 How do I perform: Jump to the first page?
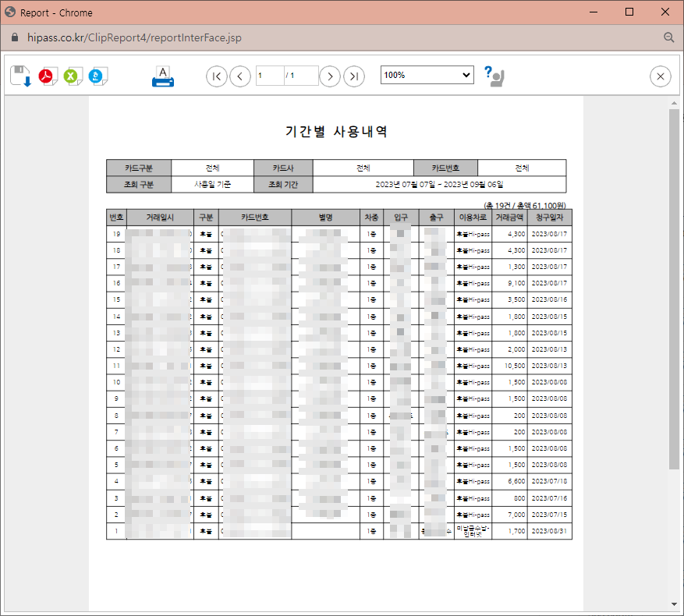216,76
